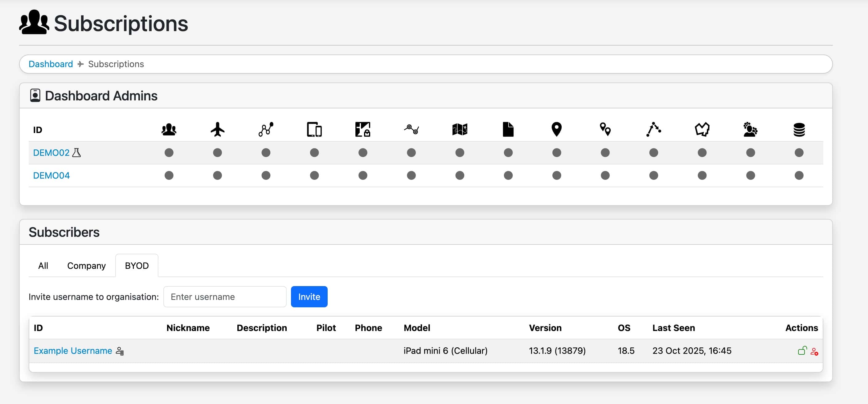Click the folded map column icon

tap(460, 129)
